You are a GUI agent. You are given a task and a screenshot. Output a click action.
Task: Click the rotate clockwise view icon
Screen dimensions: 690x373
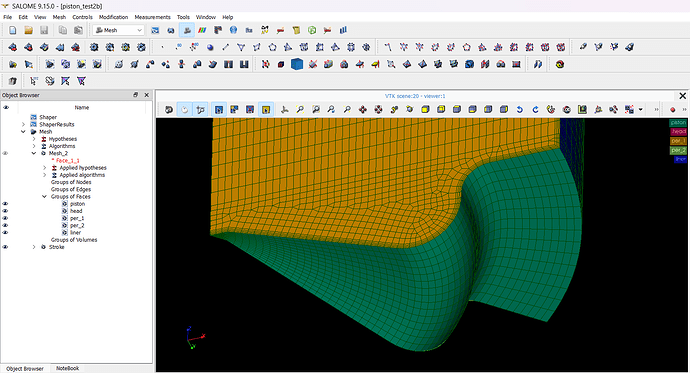click(x=535, y=110)
